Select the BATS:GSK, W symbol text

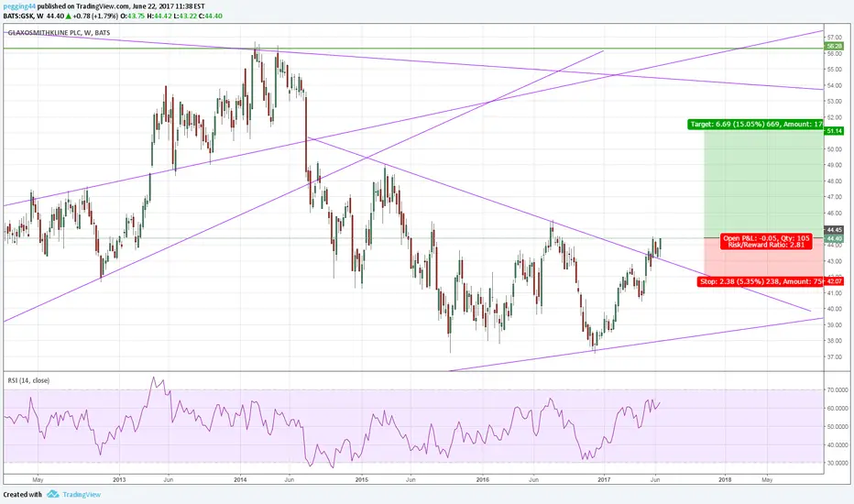click(24, 16)
